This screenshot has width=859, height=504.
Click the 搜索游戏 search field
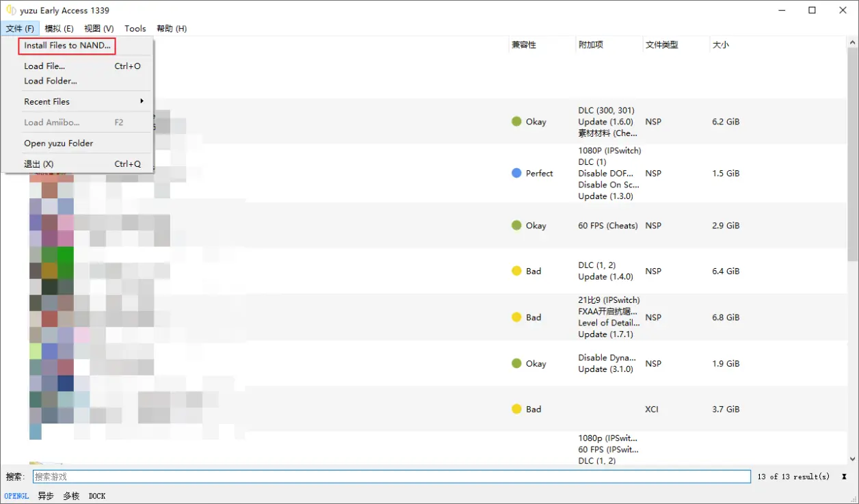(392, 477)
